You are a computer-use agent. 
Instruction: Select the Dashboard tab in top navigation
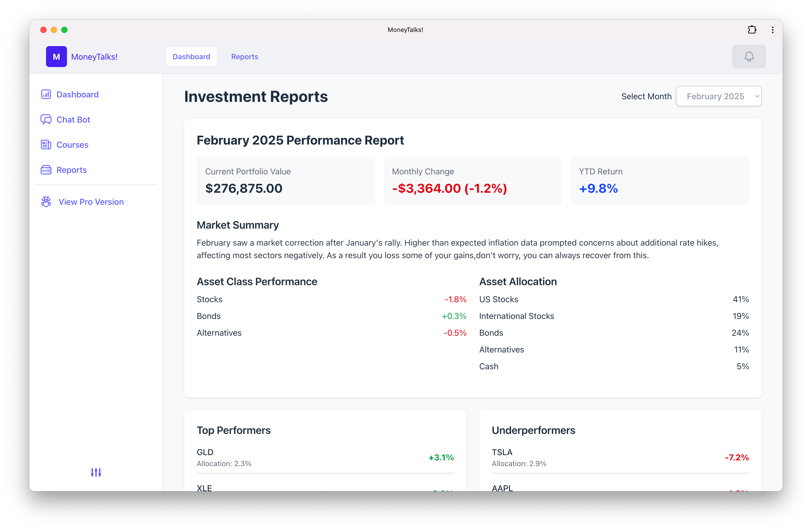pyautogui.click(x=191, y=57)
